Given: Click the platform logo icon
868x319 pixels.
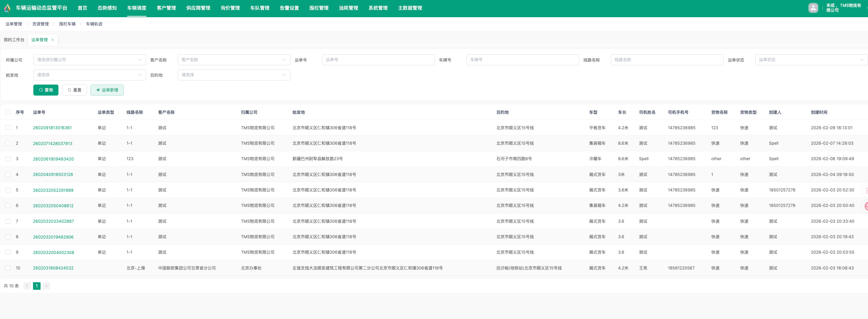Looking at the screenshot, I should (7, 8).
